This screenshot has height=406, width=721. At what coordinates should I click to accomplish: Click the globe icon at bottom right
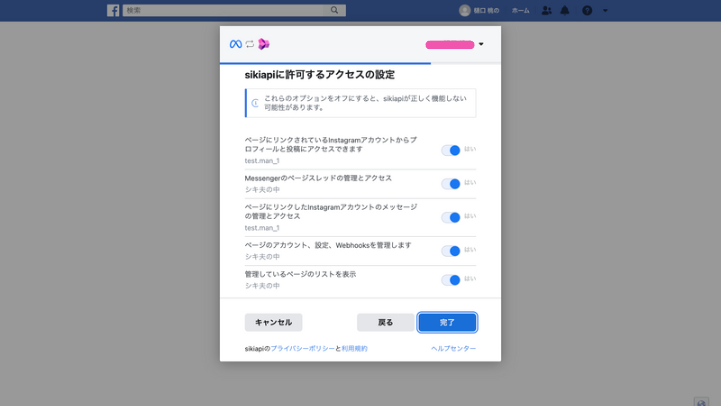click(x=701, y=402)
